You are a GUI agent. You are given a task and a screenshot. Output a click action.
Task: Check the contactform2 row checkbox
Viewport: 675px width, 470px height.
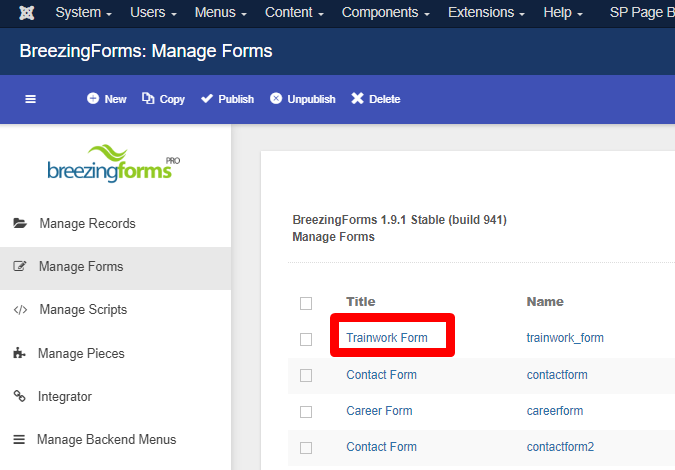click(306, 448)
